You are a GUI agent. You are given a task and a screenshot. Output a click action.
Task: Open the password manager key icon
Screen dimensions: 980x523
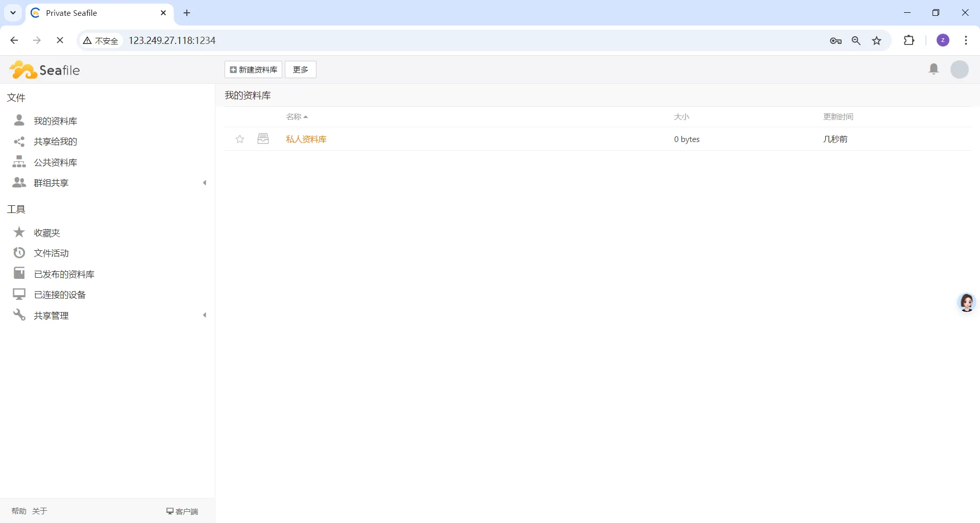(x=836, y=41)
